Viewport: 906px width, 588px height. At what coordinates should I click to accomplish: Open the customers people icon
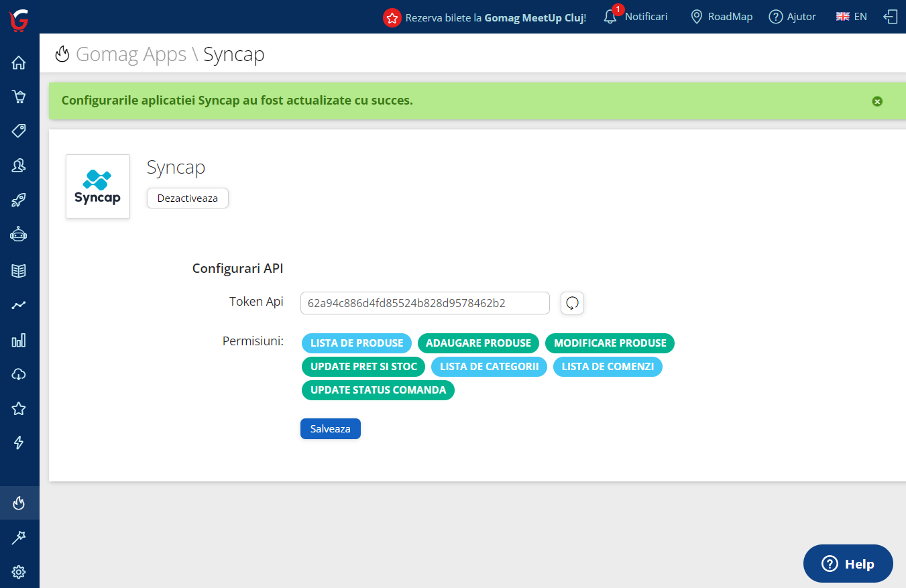(19, 165)
